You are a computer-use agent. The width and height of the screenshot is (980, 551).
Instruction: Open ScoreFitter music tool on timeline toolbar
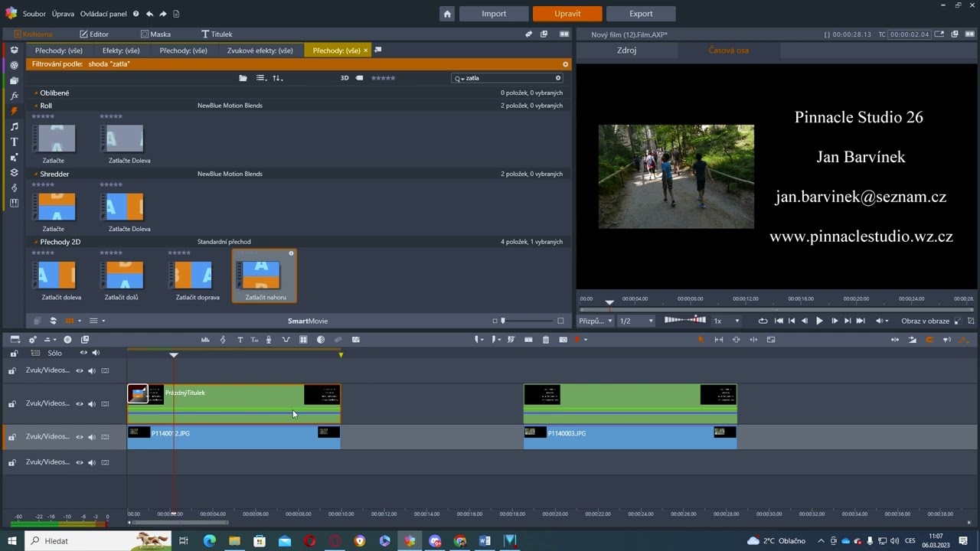(223, 340)
